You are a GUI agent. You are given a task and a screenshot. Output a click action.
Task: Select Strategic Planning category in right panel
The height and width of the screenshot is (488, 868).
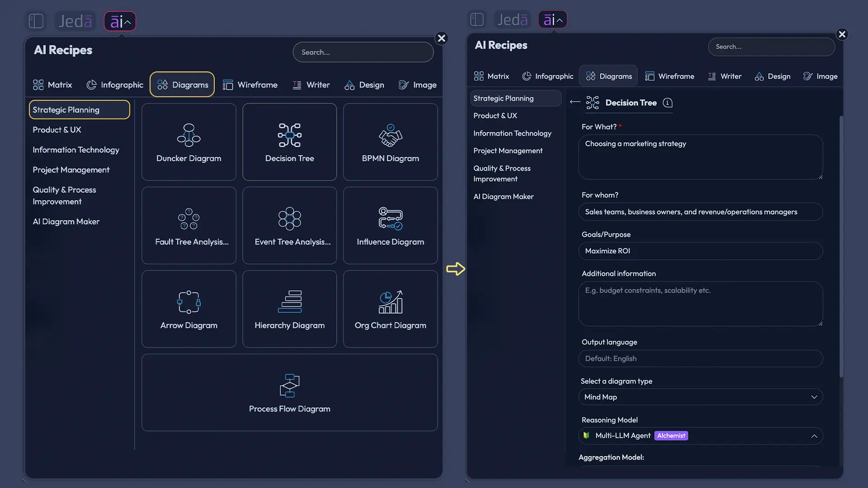point(516,98)
